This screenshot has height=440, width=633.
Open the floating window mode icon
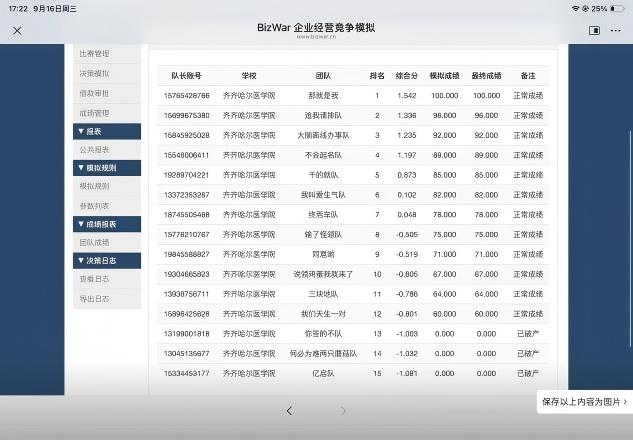tap(594, 30)
